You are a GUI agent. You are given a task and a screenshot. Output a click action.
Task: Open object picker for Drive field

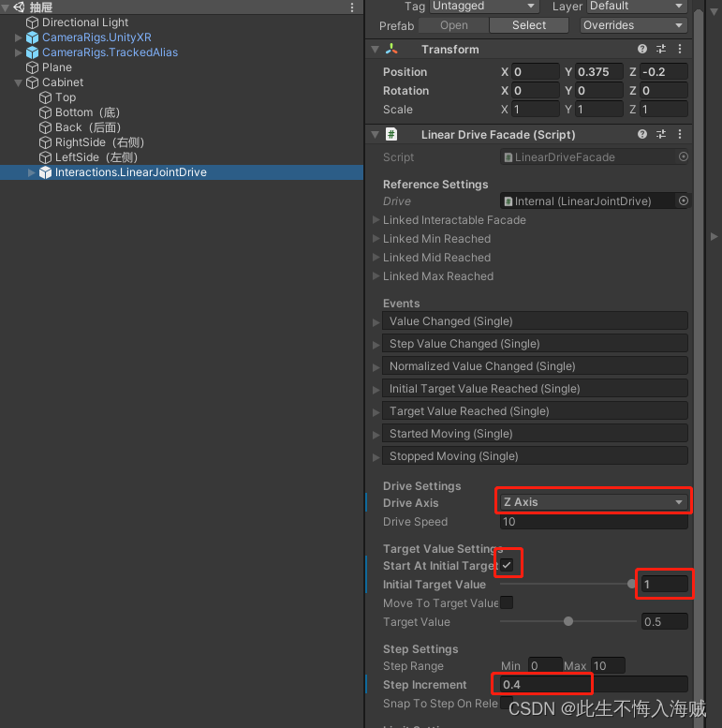coord(683,201)
